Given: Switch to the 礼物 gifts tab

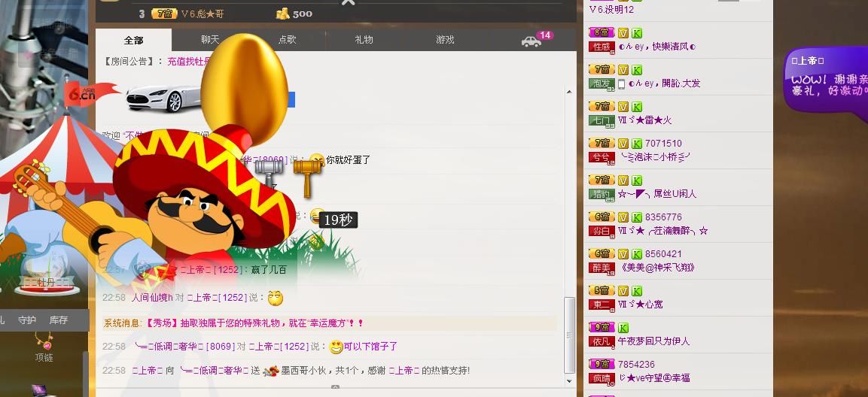Looking at the screenshot, I should click(364, 40).
